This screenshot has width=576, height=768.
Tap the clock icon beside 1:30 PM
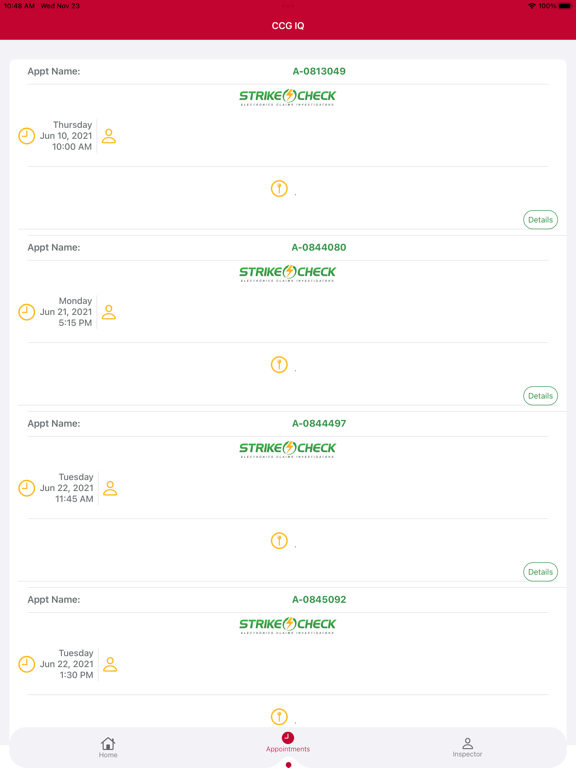(x=26, y=664)
